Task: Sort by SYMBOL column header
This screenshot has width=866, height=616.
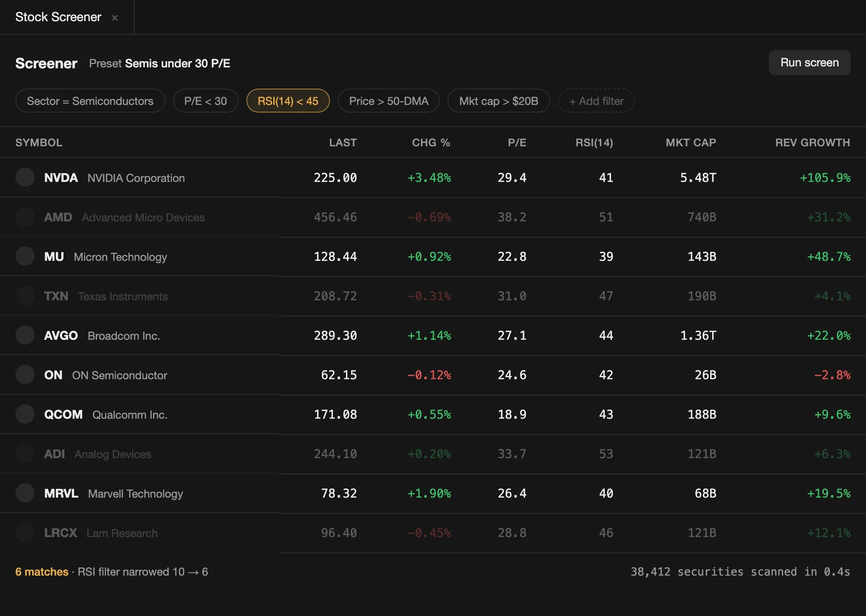Action: coord(38,142)
